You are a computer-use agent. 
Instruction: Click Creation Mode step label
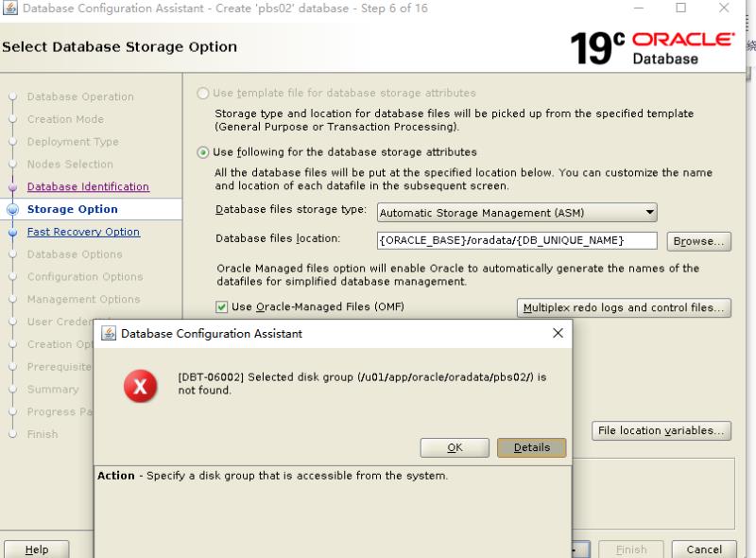click(65, 119)
